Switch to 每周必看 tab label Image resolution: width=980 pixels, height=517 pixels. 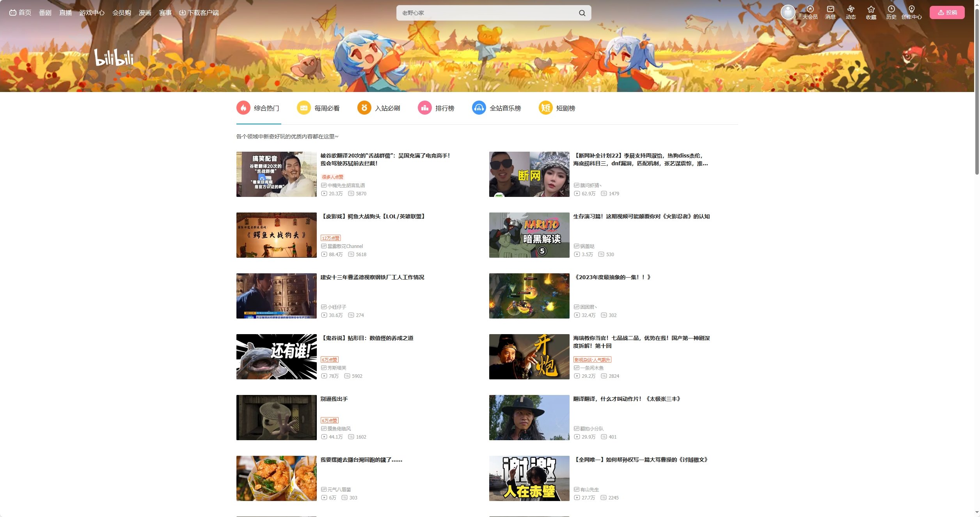(x=327, y=108)
